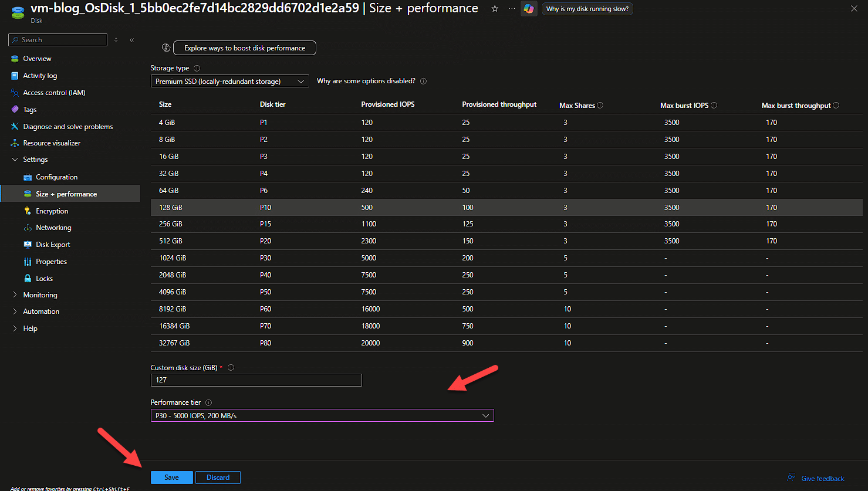Click Explore ways to boost disk performance
Image resolution: width=868 pixels, height=491 pixels.
coord(244,48)
